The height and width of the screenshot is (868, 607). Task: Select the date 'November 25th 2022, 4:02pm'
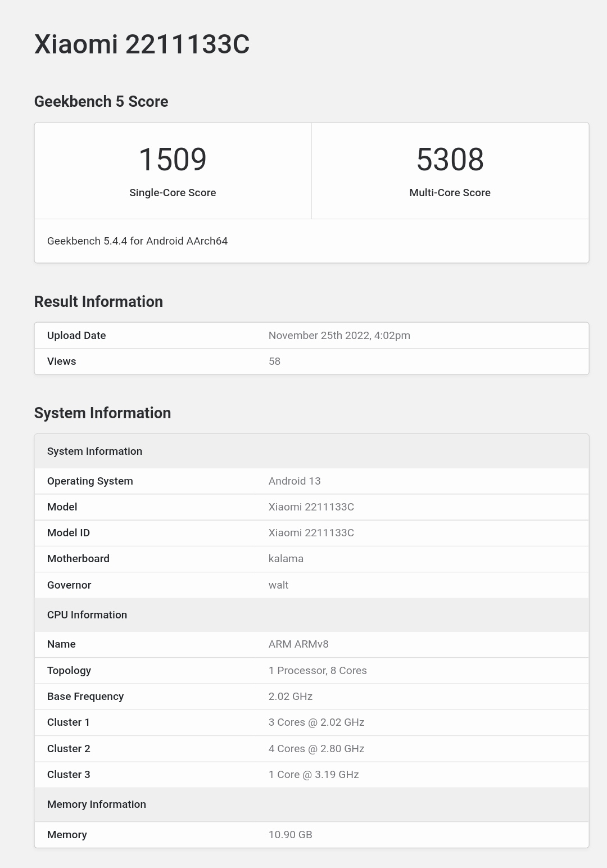click(339, 336)
